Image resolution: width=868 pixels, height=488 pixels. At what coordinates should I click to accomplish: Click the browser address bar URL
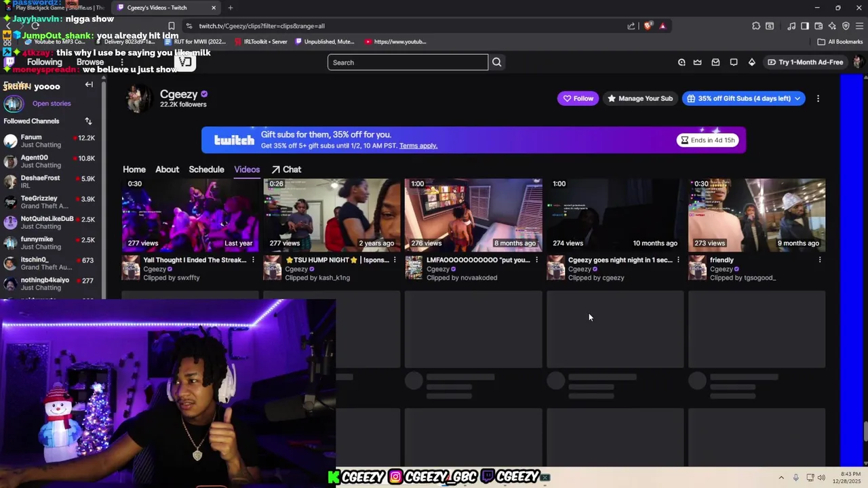click(x=262, y=26)
